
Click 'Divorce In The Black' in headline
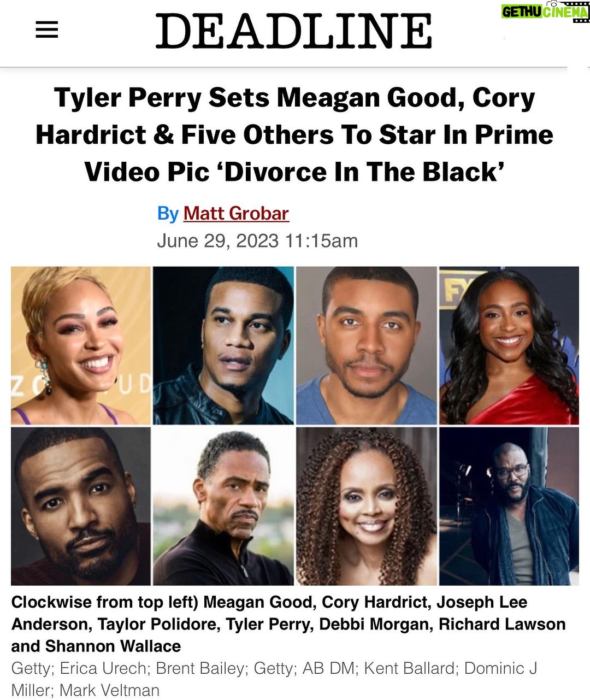tap(363, 172)
